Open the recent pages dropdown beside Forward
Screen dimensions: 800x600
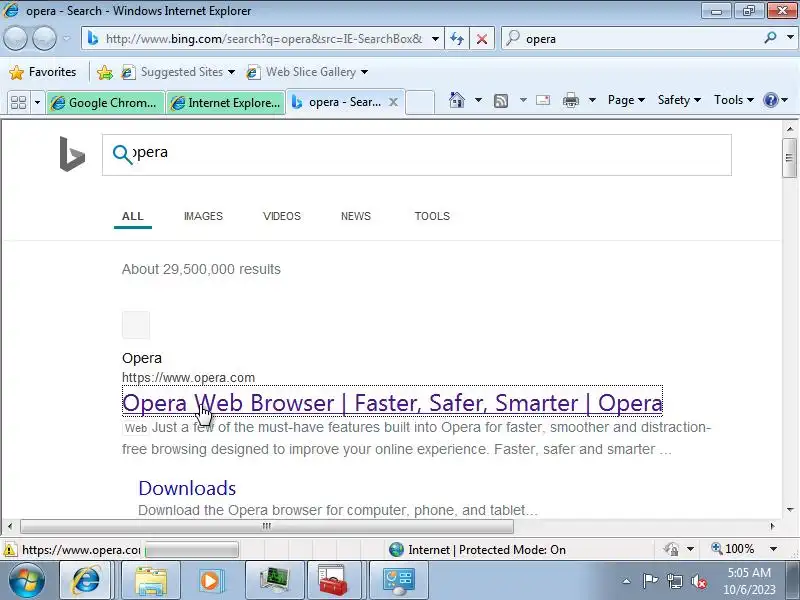click(67, 38)
